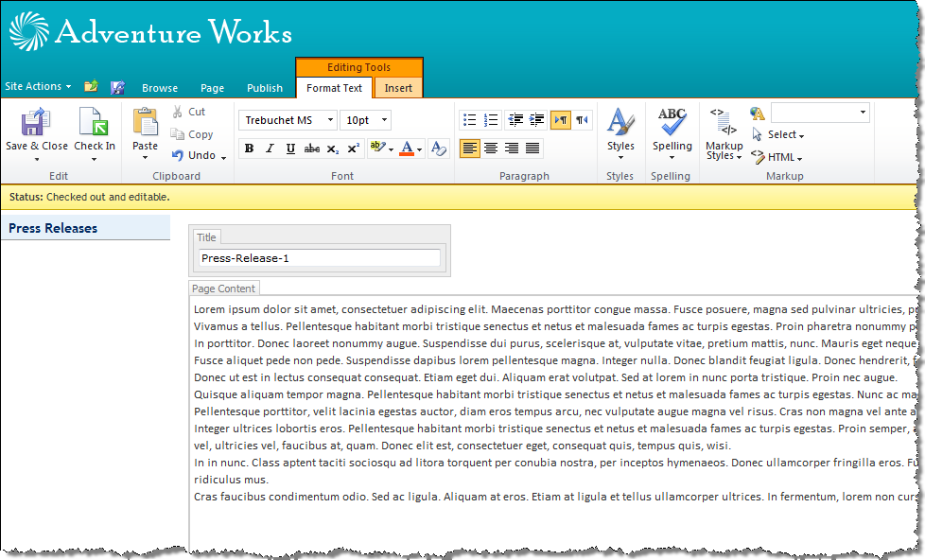The width and height of the screenshot is (925, 560).
Task: Click the Save & Close icon
Action: (x=36, y=122)
